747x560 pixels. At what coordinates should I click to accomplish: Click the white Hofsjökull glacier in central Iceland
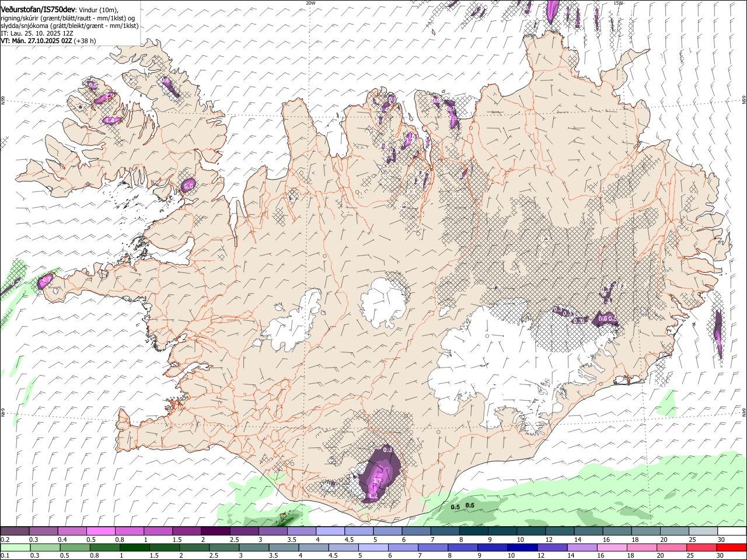[383, 303]
